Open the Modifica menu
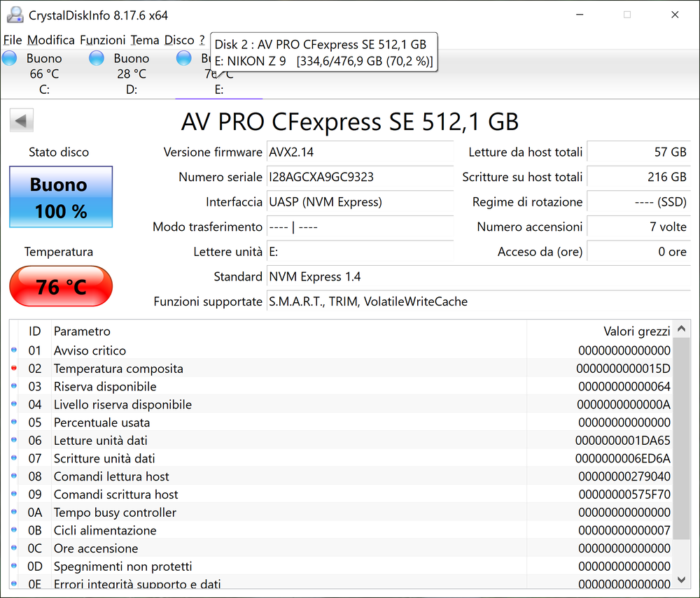700x598 pixels. 51,40
